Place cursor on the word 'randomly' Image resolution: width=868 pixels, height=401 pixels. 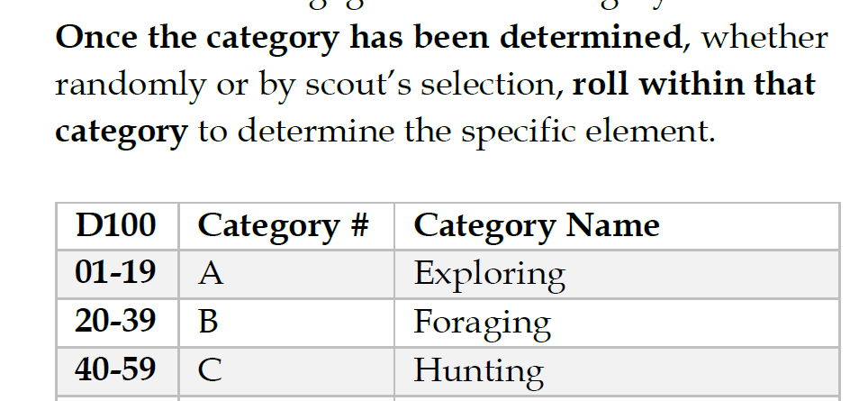point(129,86)
